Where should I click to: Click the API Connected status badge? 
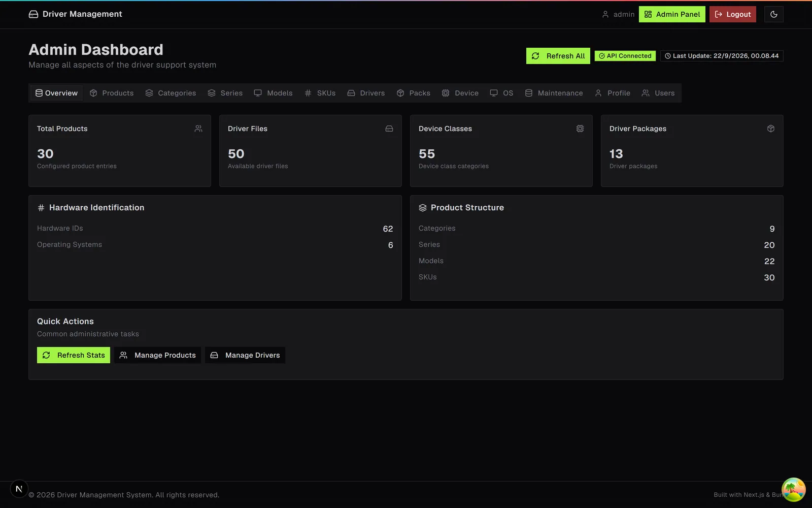pos(625,56)
